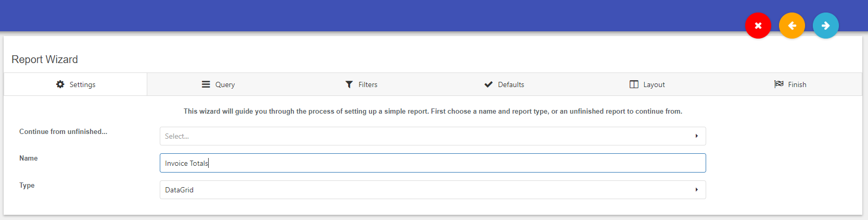Click the funnel icon beside Filters
868x220 pixels.
[x=349, y=84]
